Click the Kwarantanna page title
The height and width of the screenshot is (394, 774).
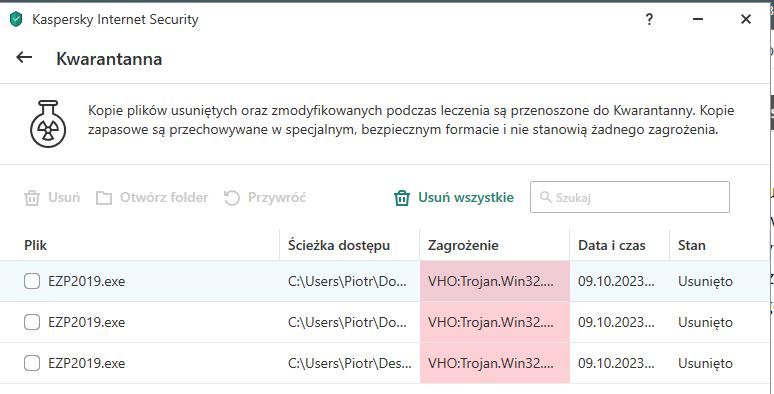pos(109,59)
